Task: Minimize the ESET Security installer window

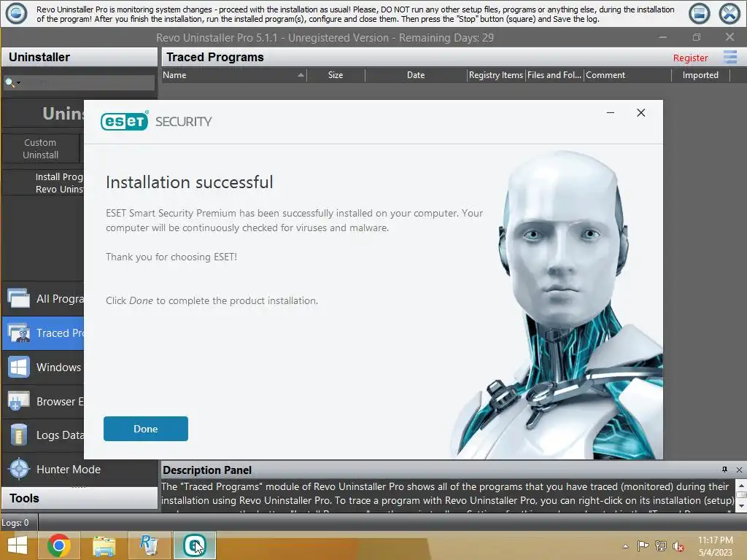Action: [611, 113]
